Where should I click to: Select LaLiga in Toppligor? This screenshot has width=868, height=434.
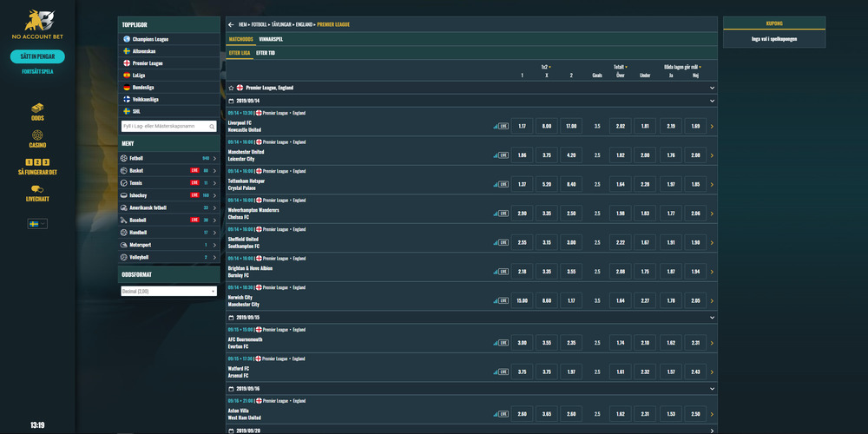pos(169,76)
